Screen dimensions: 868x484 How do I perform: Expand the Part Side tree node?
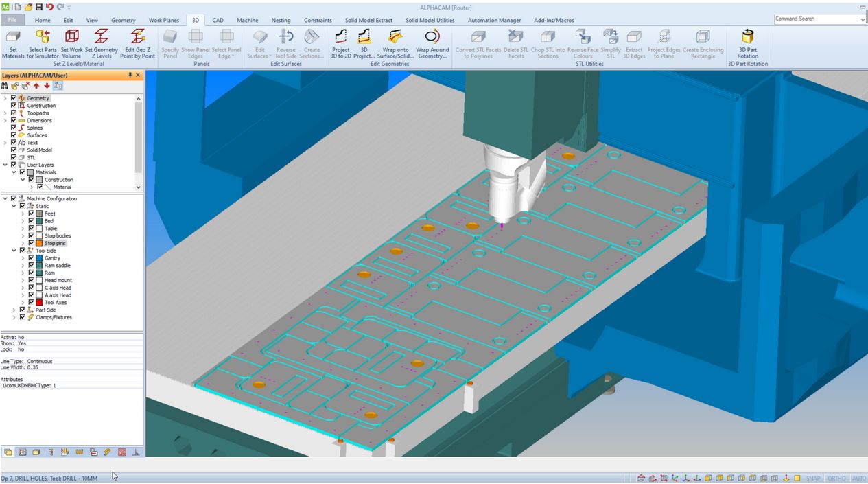[14, 310]
